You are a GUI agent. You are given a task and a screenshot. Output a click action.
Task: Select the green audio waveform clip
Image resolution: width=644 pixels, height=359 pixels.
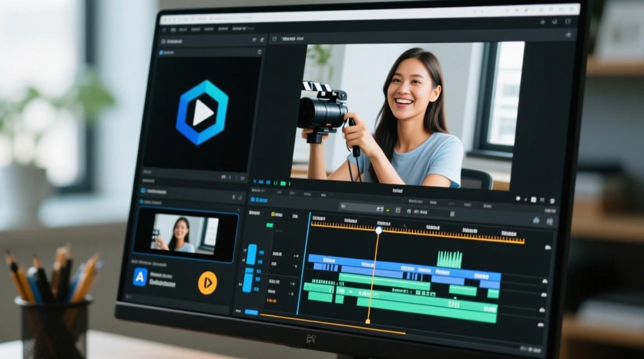pyautogui.click(x=449, y=259)
